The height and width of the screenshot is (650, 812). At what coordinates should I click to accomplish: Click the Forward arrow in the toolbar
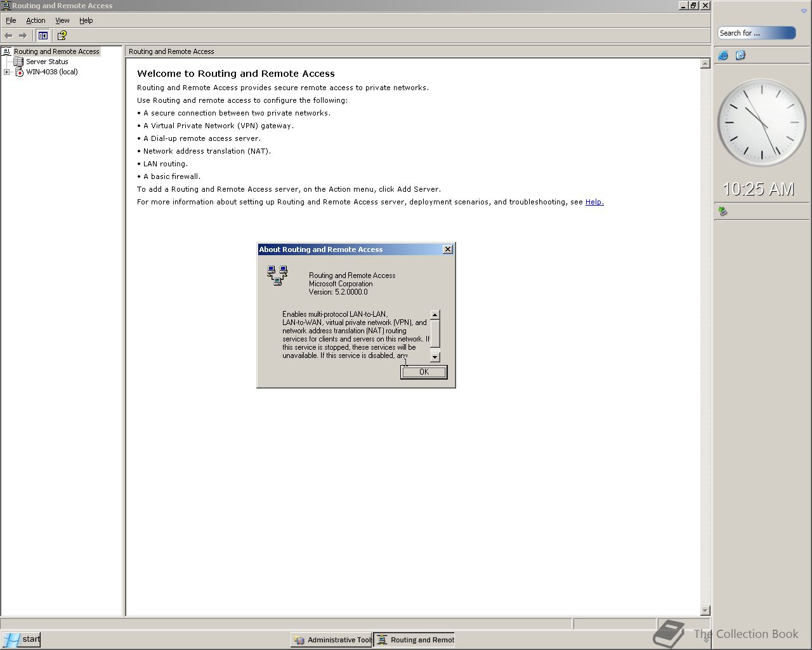click(x=23, y=36)
